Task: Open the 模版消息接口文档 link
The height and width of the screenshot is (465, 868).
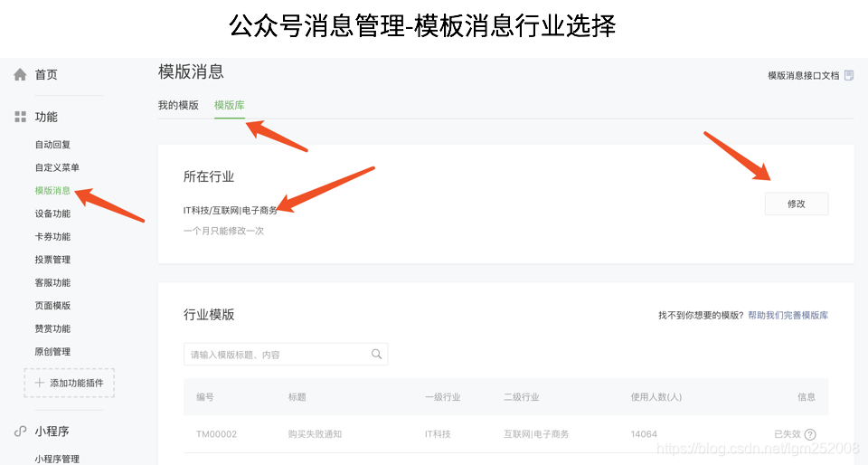Action: click(803, 75)
